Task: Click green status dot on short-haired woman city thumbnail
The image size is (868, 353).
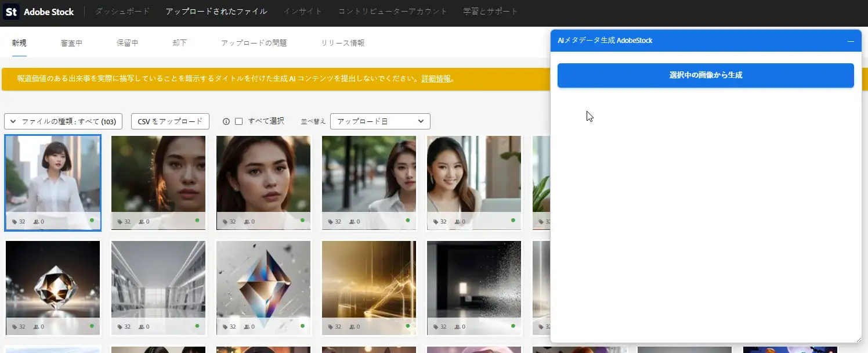Action: pos(92,221)
